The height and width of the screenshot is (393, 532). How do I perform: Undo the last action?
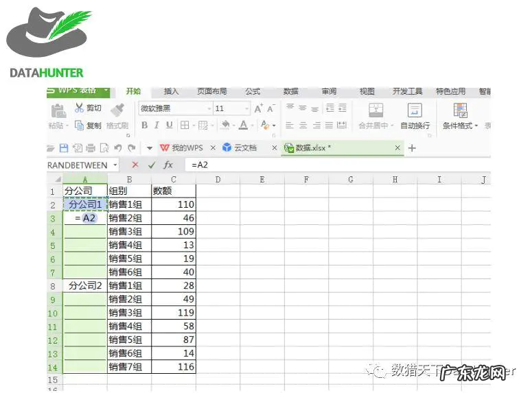tap(118, 148)
